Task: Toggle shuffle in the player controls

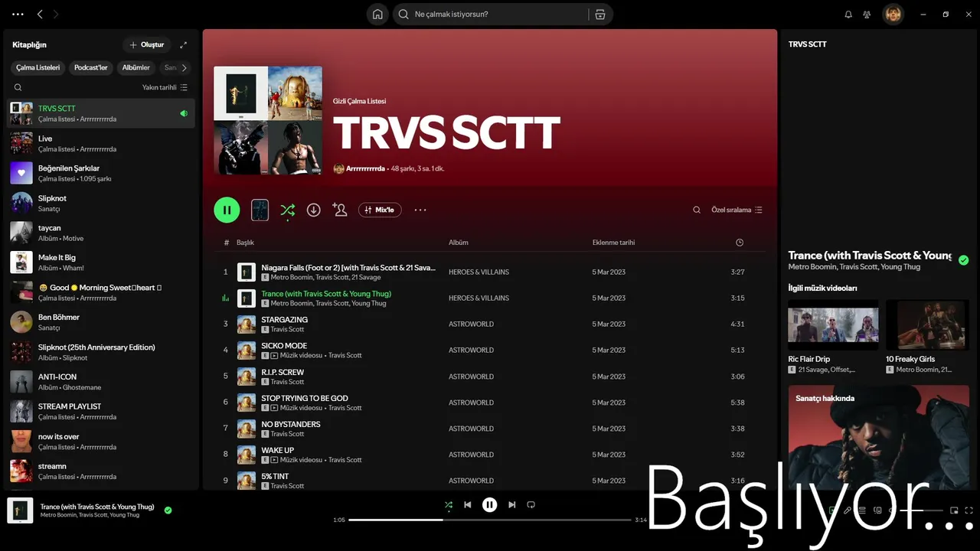Action: point(449,505)
